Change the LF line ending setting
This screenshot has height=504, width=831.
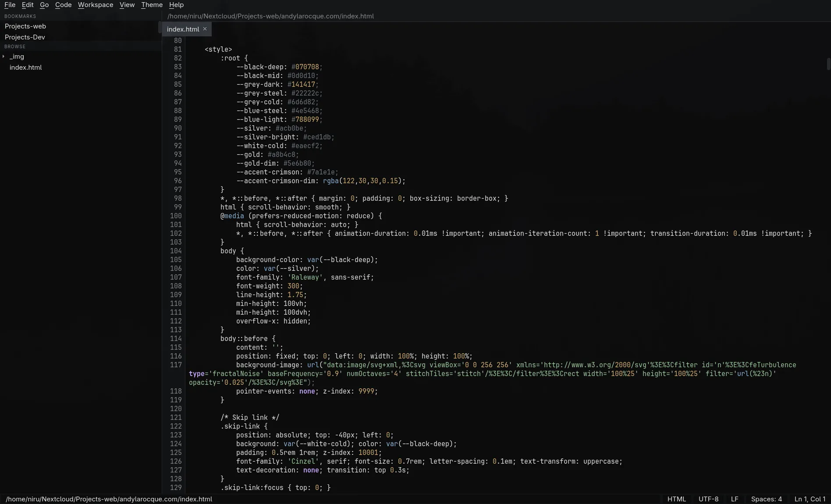[735, 499]
